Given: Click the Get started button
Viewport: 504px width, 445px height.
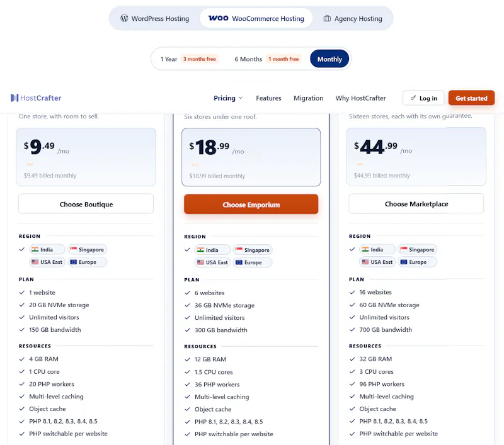Looking at the screenshot, I should pos(471,98).
